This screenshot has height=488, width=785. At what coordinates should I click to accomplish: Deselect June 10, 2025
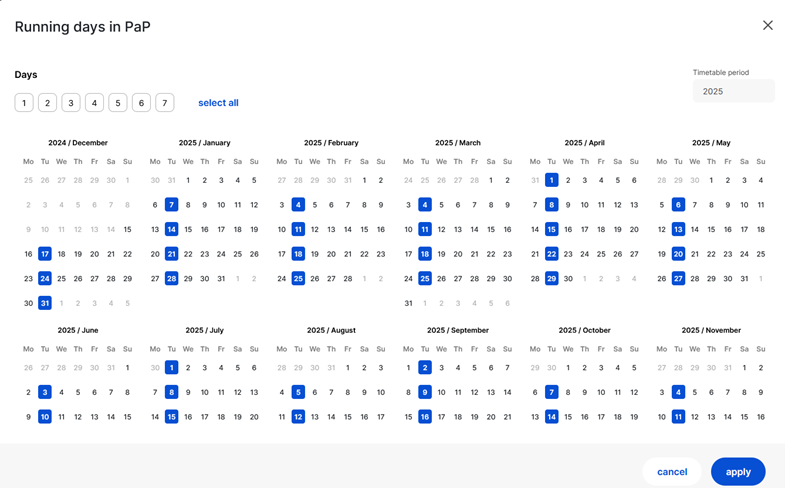pos(45,417)
